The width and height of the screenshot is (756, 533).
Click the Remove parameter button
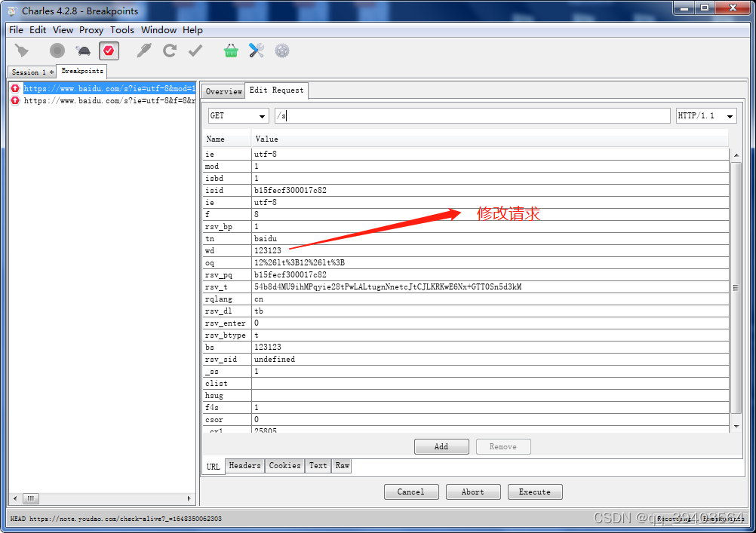[x=503, y=446]
